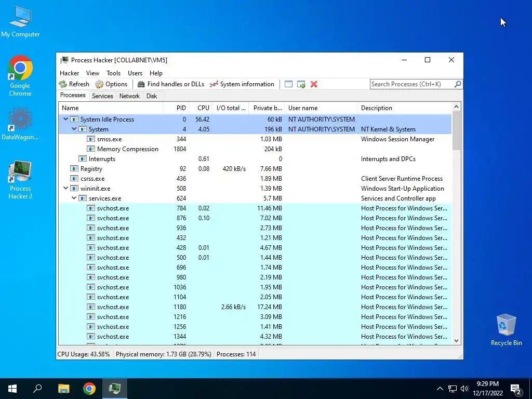Select Google Chrome desktop shortcut

click(20, 76)
